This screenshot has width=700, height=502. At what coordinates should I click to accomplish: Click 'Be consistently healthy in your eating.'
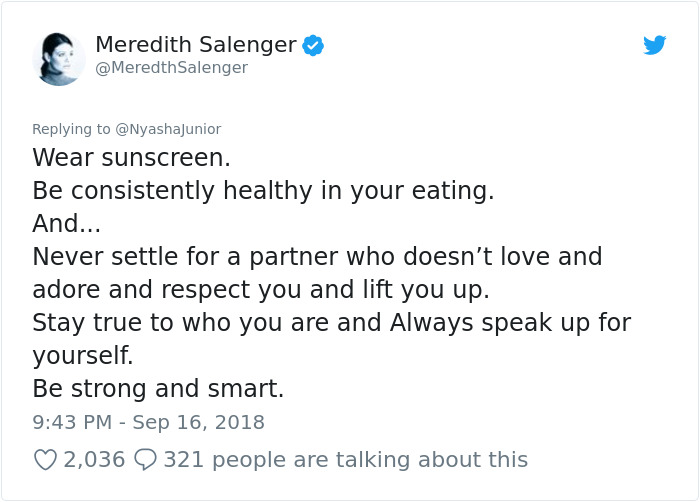[263, 191]
